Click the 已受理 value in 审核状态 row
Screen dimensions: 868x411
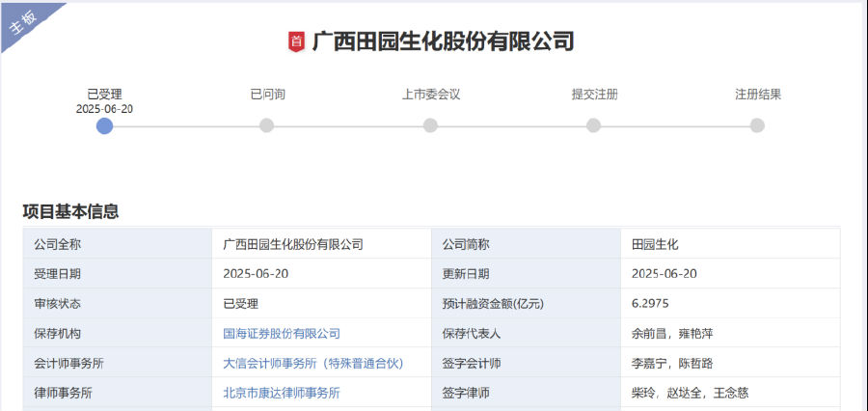pos(240,304)
